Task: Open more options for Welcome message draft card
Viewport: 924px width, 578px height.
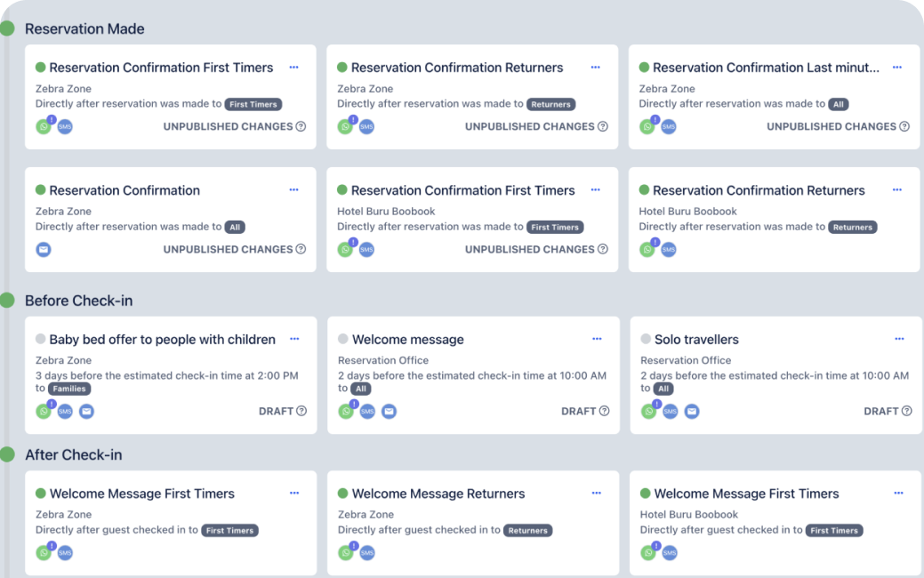Action: 597,339
